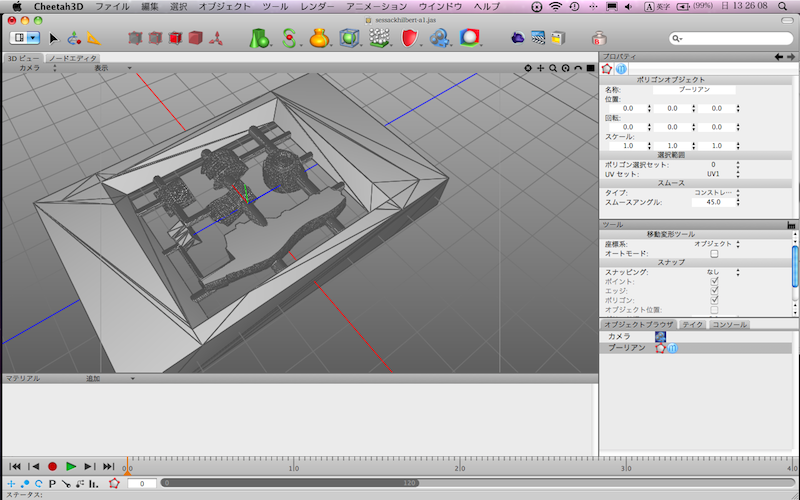Switch to the コンソール tab
This screenshot has height=500, width=800.
click(729, 324)
